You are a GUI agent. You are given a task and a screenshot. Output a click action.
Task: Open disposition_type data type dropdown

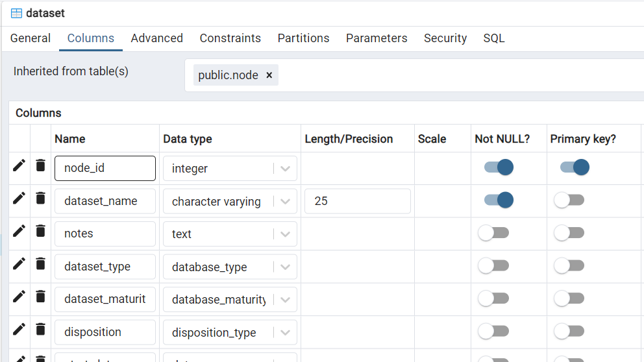point(285,333)
